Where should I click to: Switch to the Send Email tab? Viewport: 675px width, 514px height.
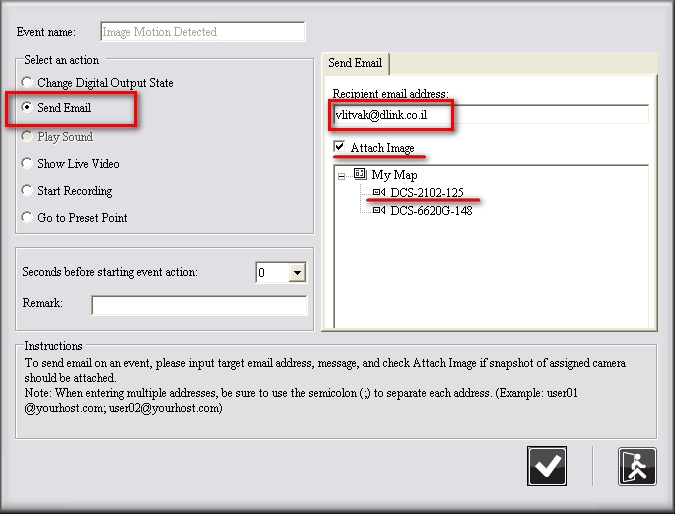pyautogui.click(x=355, y=63)
